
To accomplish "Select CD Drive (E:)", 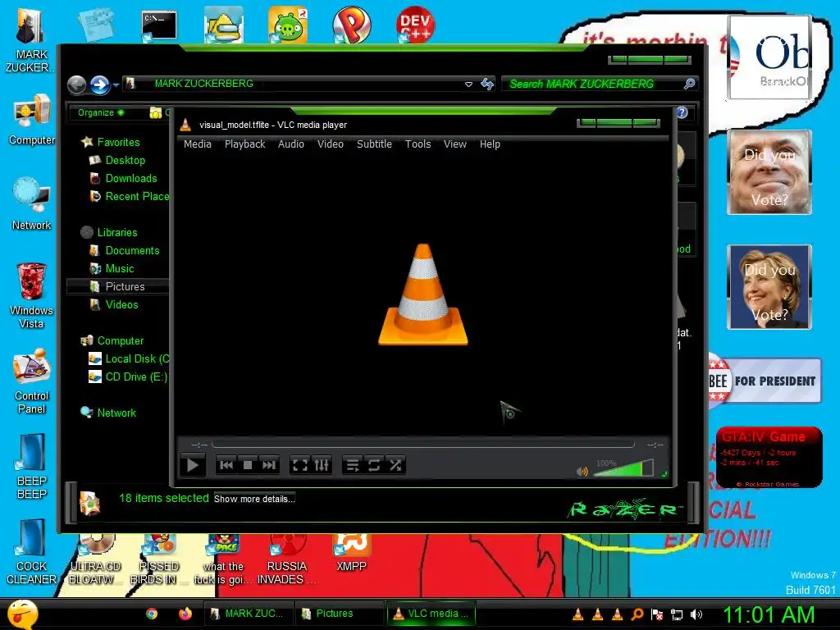I will [128, 377].
